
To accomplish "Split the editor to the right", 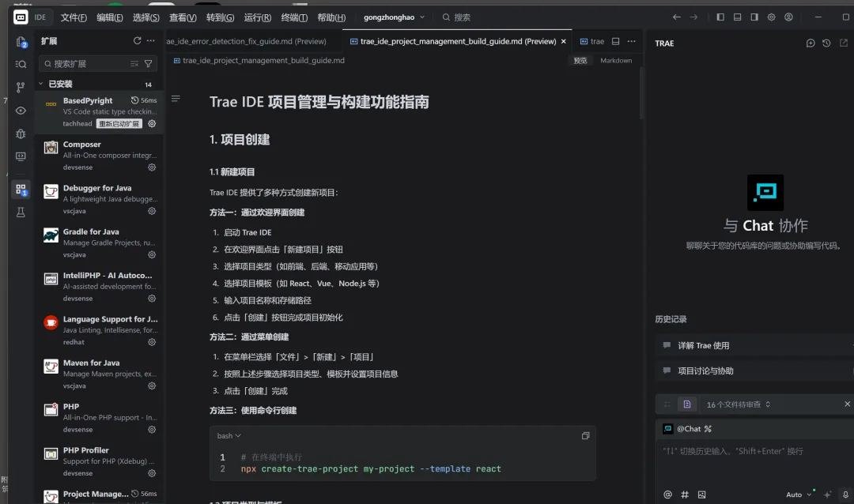I will pos(615,41).
